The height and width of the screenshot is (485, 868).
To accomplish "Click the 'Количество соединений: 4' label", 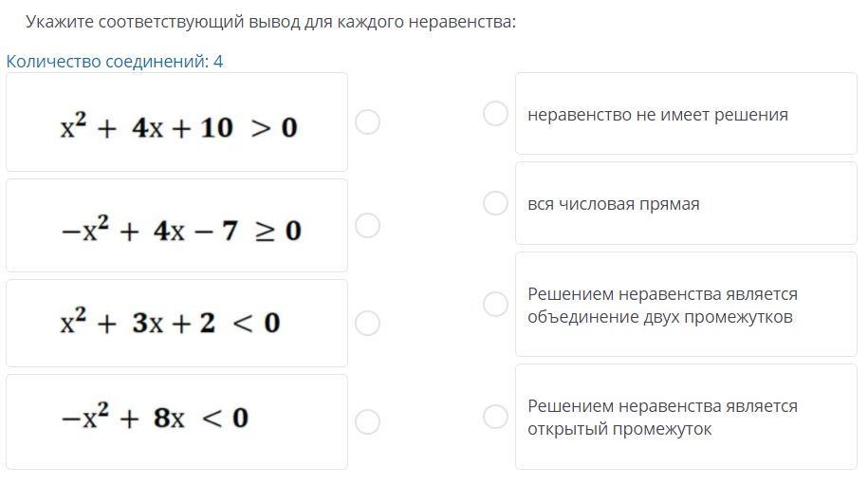I will point(114,62).
